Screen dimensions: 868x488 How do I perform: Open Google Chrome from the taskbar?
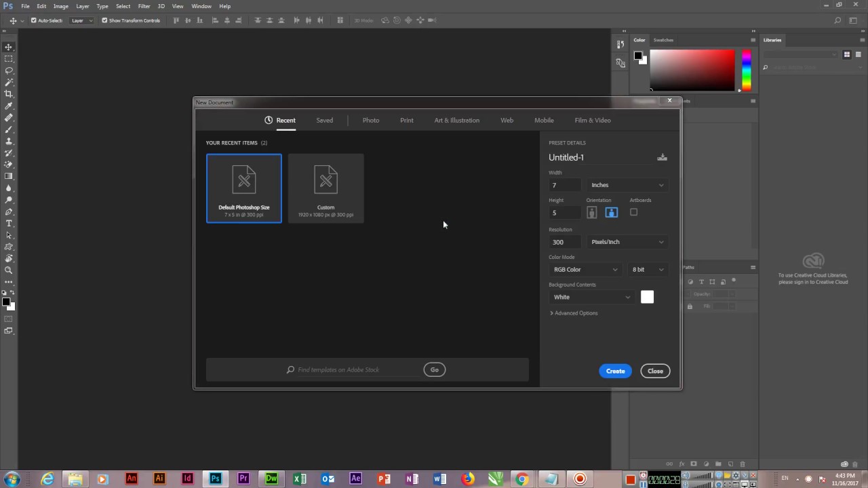521,479
